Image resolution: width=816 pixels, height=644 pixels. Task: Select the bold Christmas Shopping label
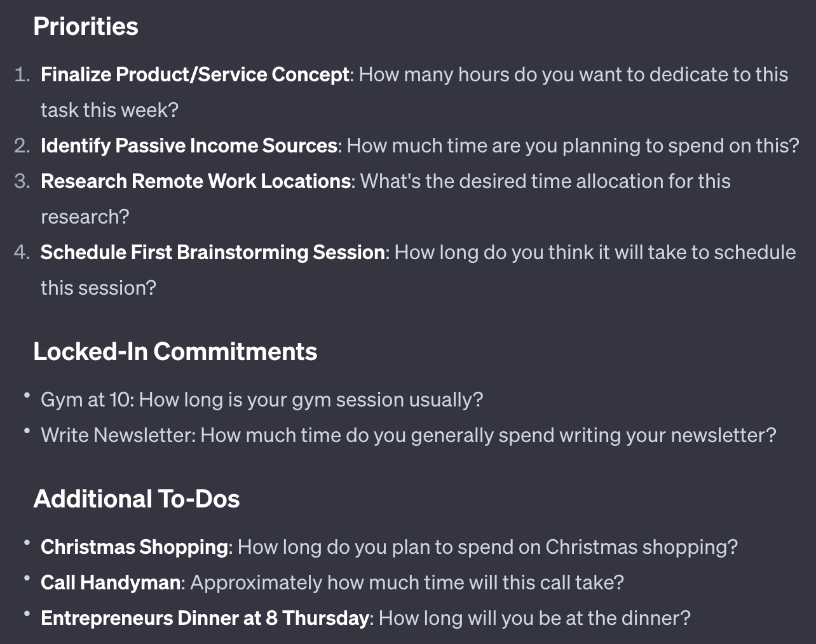click(x=134, y=547)
